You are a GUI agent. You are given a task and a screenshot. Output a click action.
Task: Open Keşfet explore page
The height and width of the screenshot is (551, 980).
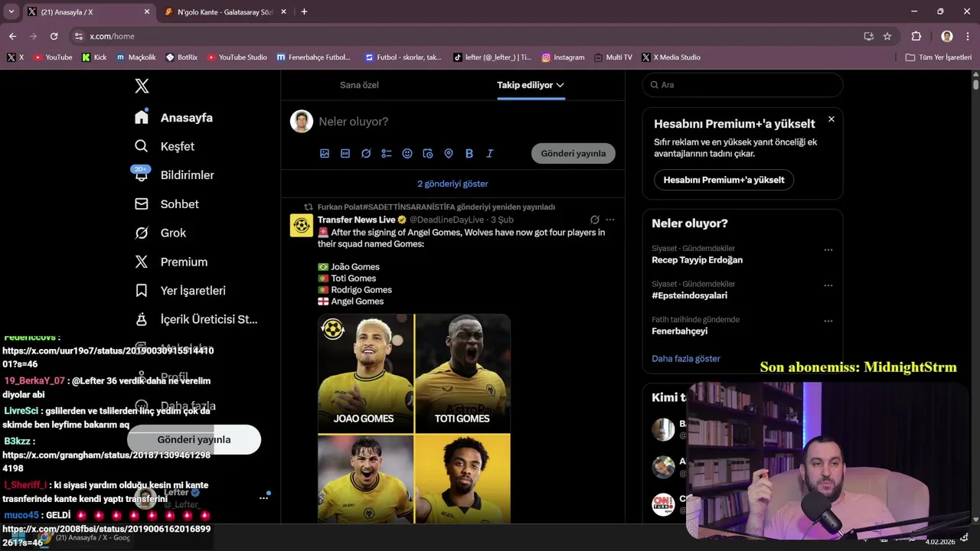[165, 146]
